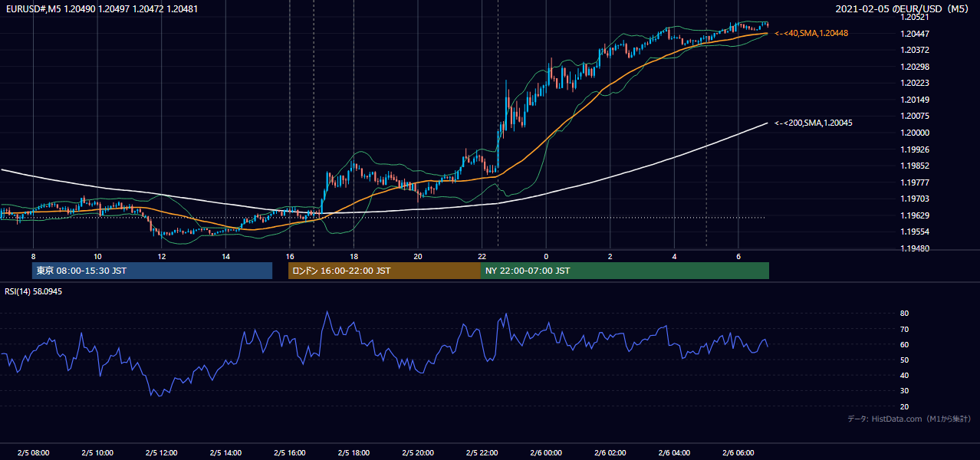Viewport: 980px width, 460px height.
Task: Click hour label 8 on the chart time axis
Action: (33, 256)
